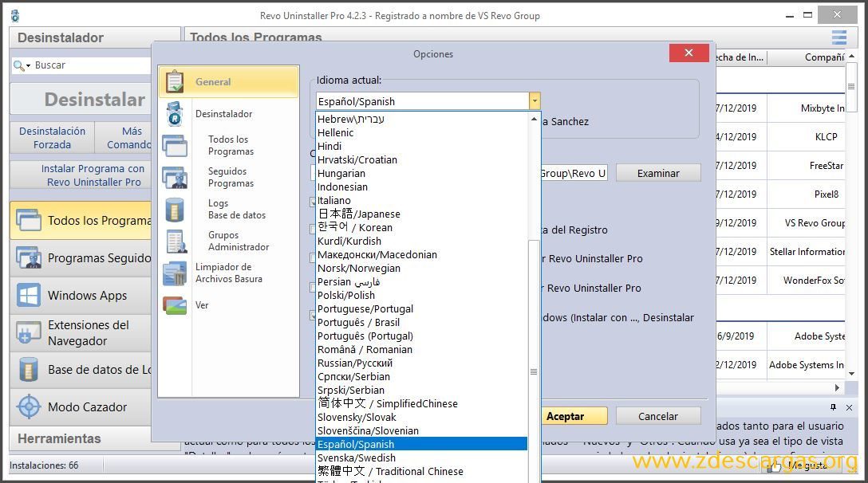Click Windows Apps sidebar label

[88, 296]
